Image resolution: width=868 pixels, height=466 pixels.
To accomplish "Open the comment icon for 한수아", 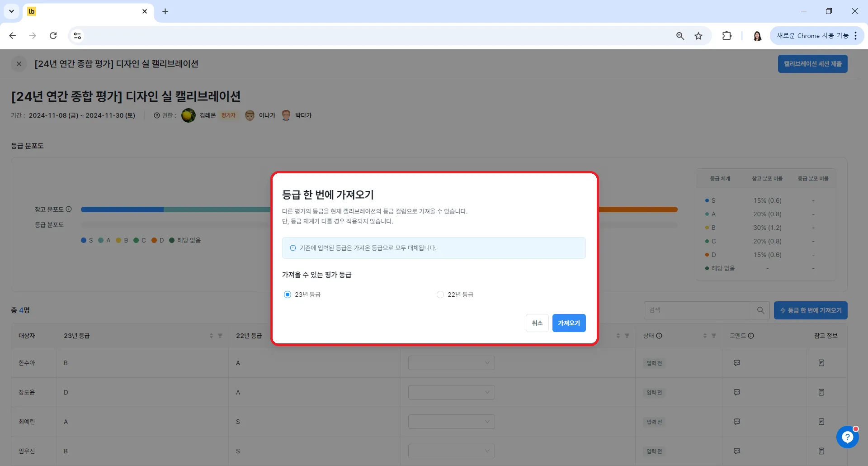I will point(737,363).
